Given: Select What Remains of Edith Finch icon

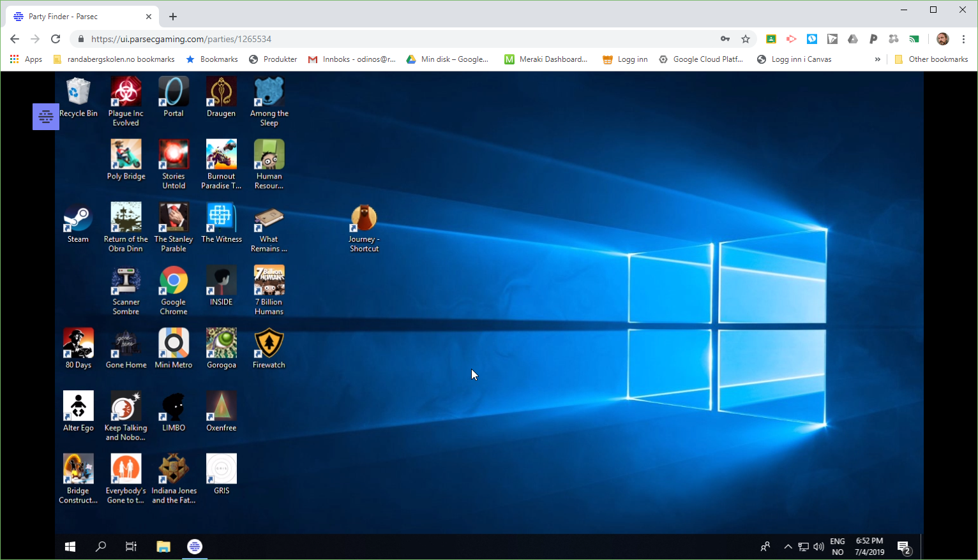Looking at the screenshot, I should (x=269, y=227).
